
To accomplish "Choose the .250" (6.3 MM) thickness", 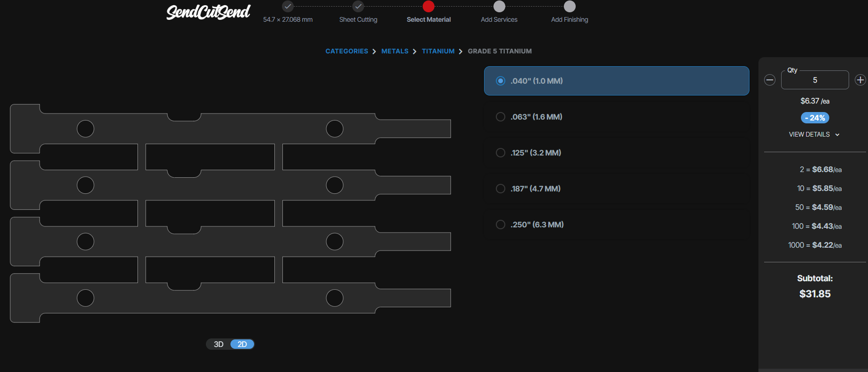I will (x=501, y=225).
